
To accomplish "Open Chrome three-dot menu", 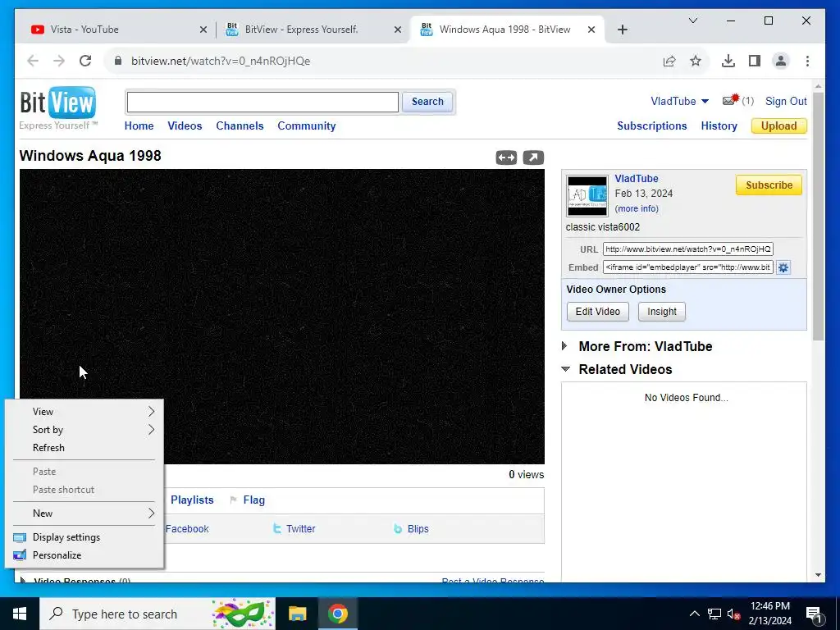I will click(x=807, y=61).
